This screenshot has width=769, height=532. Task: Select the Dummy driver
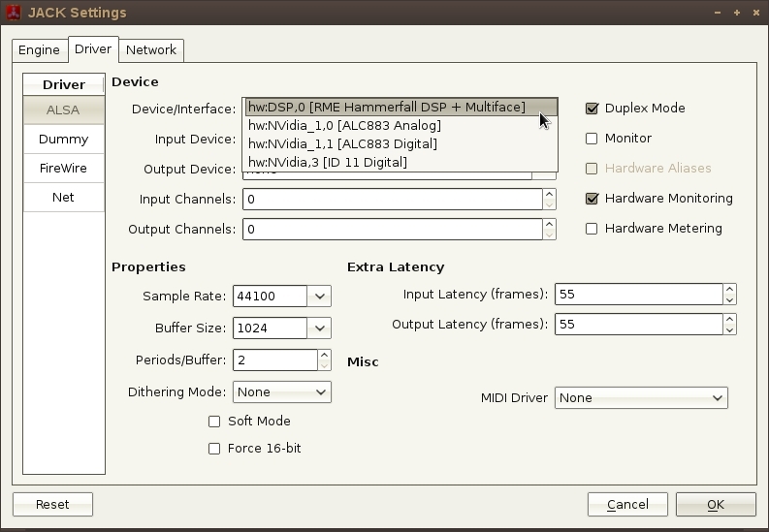point(63,140)
